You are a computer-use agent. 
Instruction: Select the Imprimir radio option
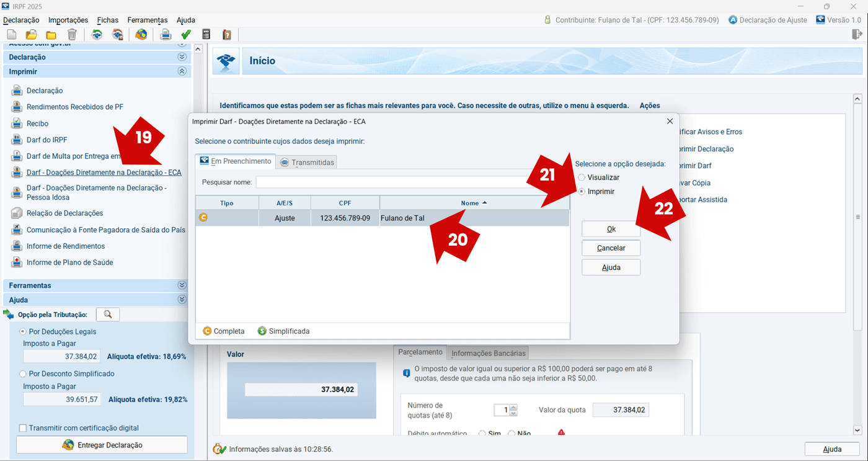point(582,192)
